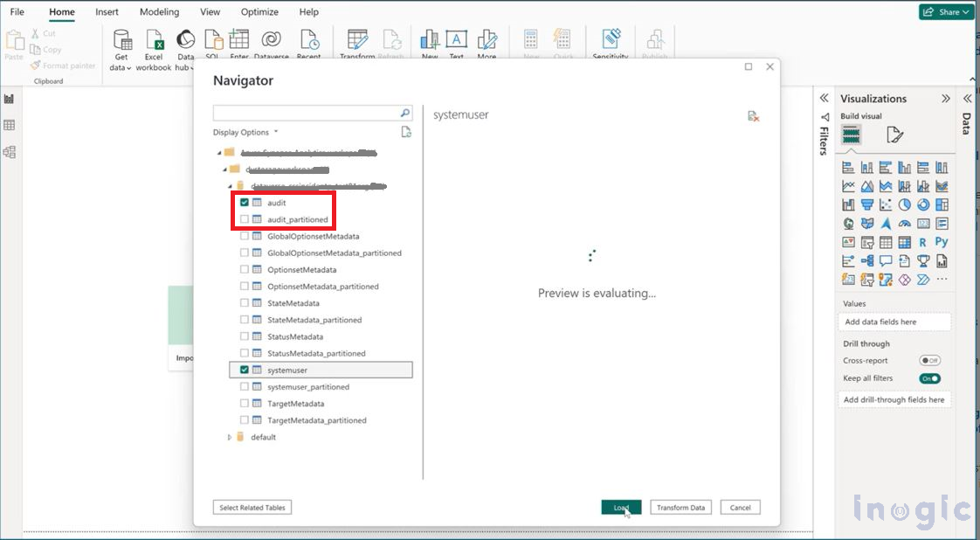Click the Load button
The height and width of the screenshot is (540, 980).
point(621,508)
